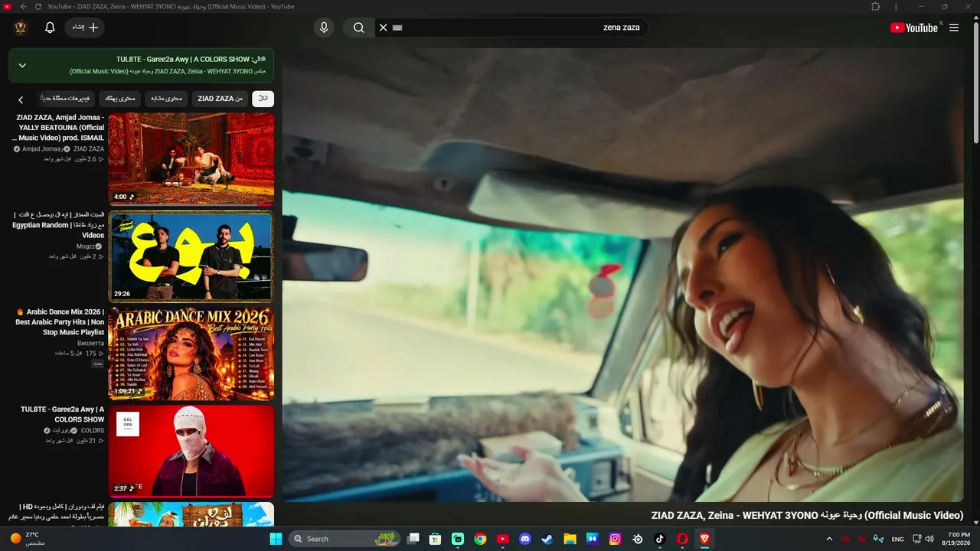Click the video title 'WEHYAT 3YONO' below player
980x551 pixels.
807,516
